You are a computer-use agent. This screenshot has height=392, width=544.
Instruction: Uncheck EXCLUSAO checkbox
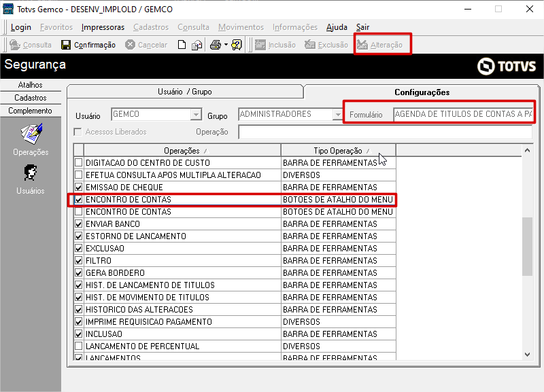tap(79, 248)
